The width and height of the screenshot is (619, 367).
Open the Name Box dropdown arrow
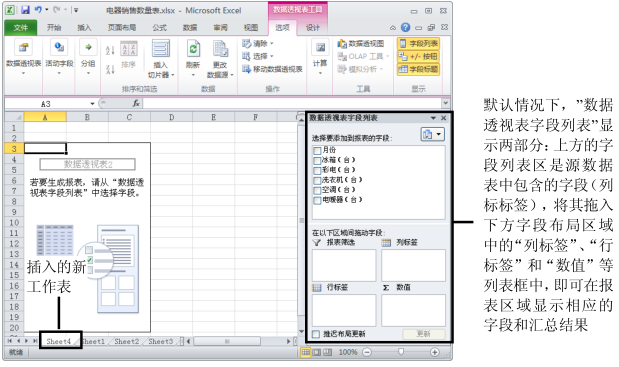coord(92,104)
